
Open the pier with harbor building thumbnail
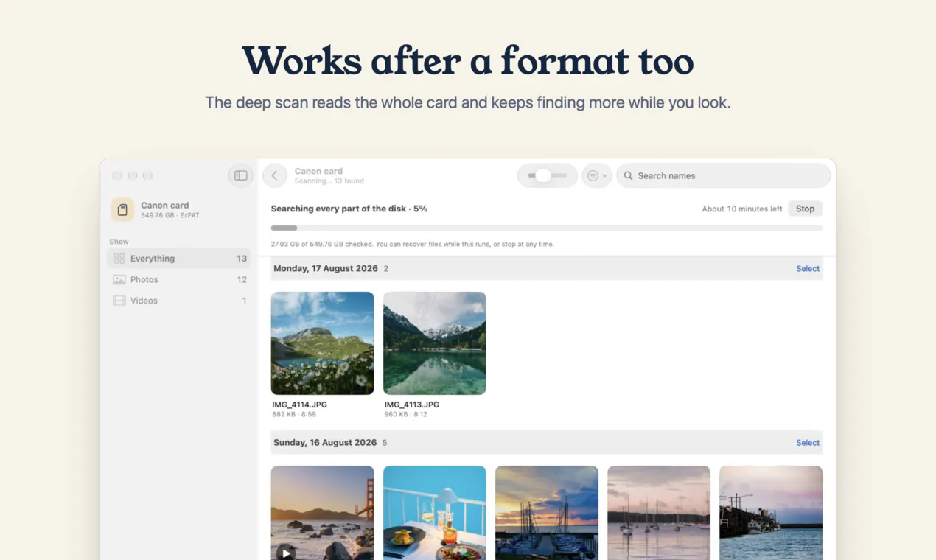(771, 513)
